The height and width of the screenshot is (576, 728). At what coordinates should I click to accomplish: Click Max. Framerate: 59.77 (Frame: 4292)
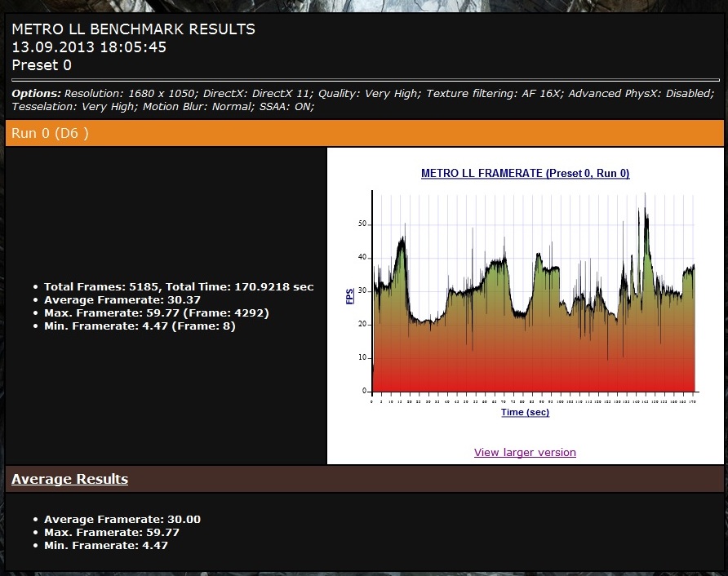(x=157, y=312)
